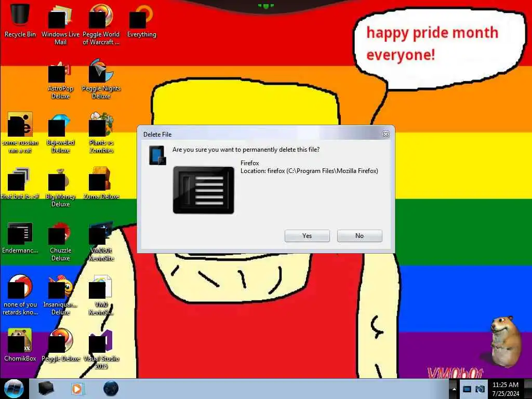
Task: Click the Firefox location path text
Action: (x=309, y=171)
